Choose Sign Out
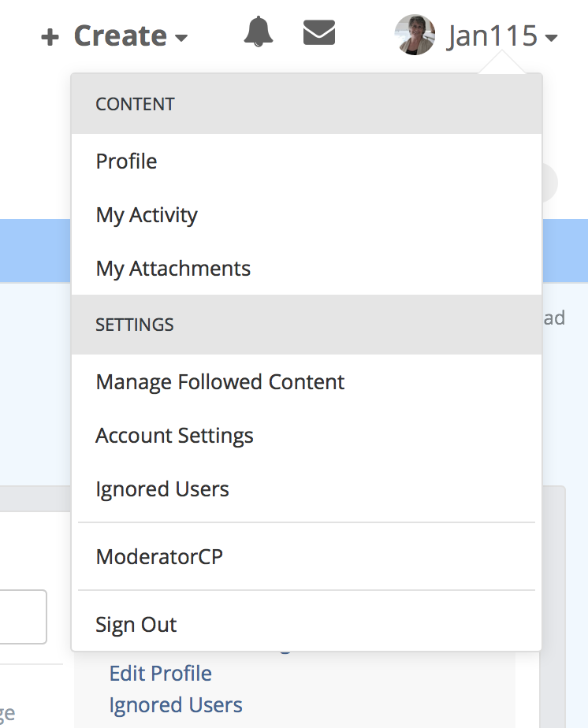 click(x=136, y=625)
